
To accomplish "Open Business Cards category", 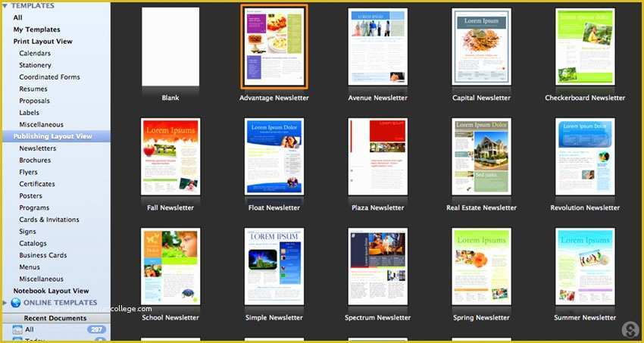I will click(42, 256).
